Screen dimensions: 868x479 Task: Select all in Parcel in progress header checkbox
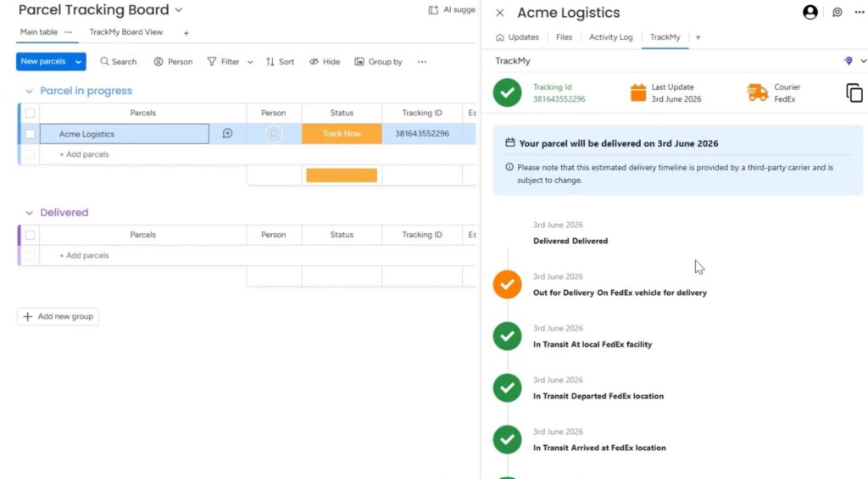[x=30, y=113]
